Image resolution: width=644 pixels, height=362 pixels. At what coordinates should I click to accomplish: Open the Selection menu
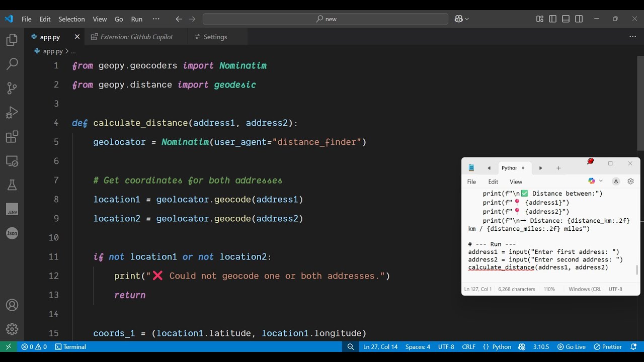point(71,19)
